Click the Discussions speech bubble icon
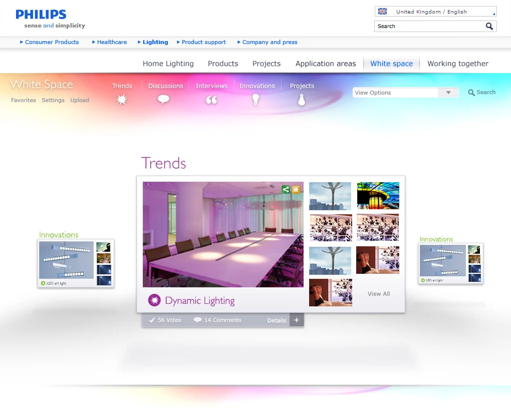511x420 pixels. point(164,99)
